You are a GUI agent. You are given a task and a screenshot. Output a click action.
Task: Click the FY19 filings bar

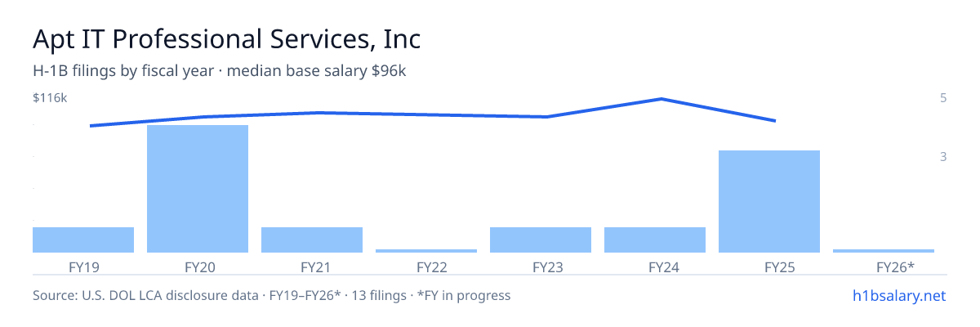[x=83, y=240]
